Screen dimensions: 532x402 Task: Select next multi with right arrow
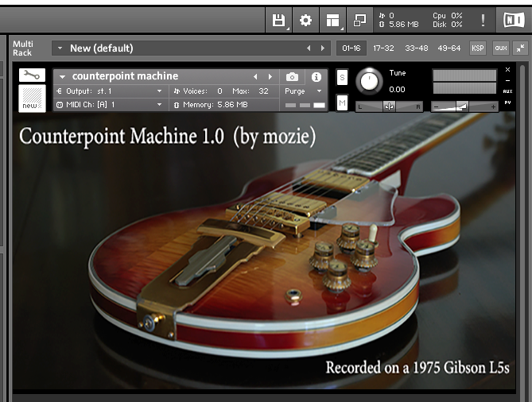(323, 48)
